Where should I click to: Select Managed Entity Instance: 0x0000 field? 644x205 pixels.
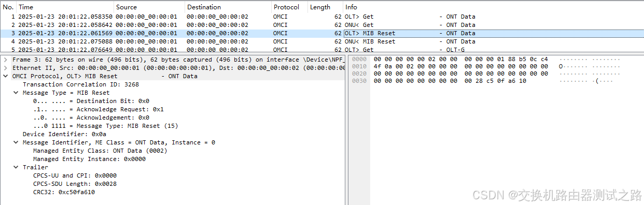click(x=89, y=159)
